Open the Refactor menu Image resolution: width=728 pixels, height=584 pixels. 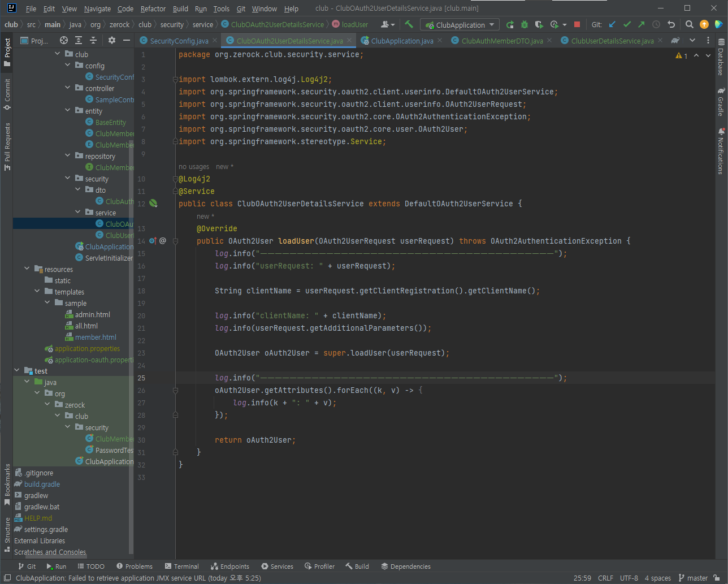153,8
